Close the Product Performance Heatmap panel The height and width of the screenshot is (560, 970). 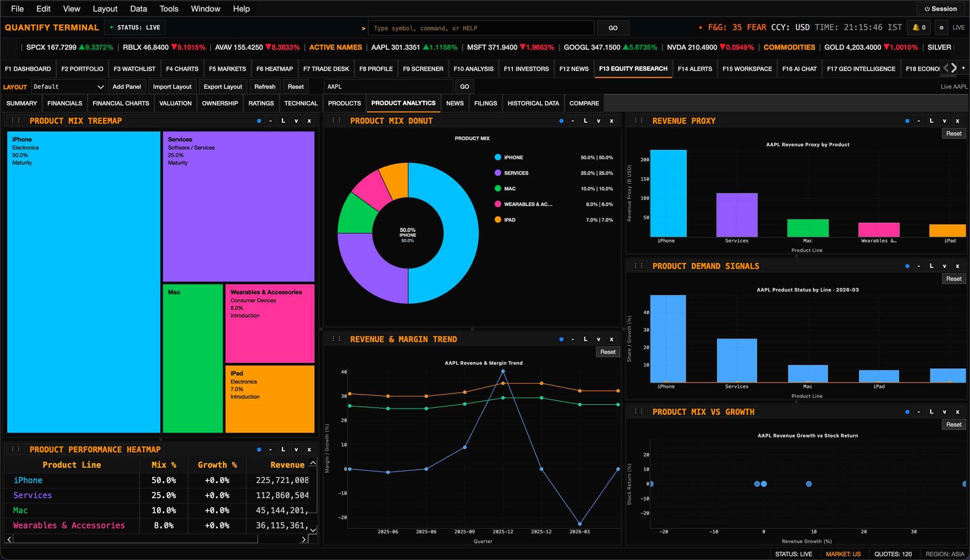click(x=309, y=450)
